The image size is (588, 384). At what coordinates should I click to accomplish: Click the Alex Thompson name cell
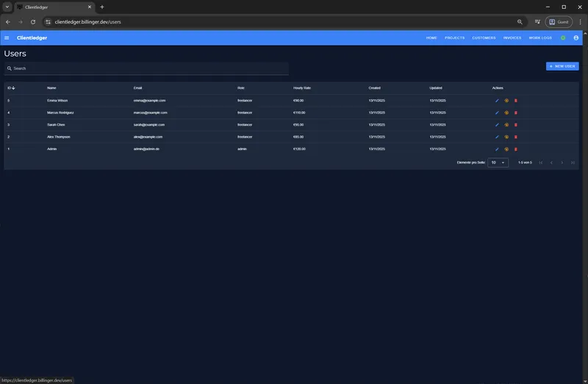59,137
